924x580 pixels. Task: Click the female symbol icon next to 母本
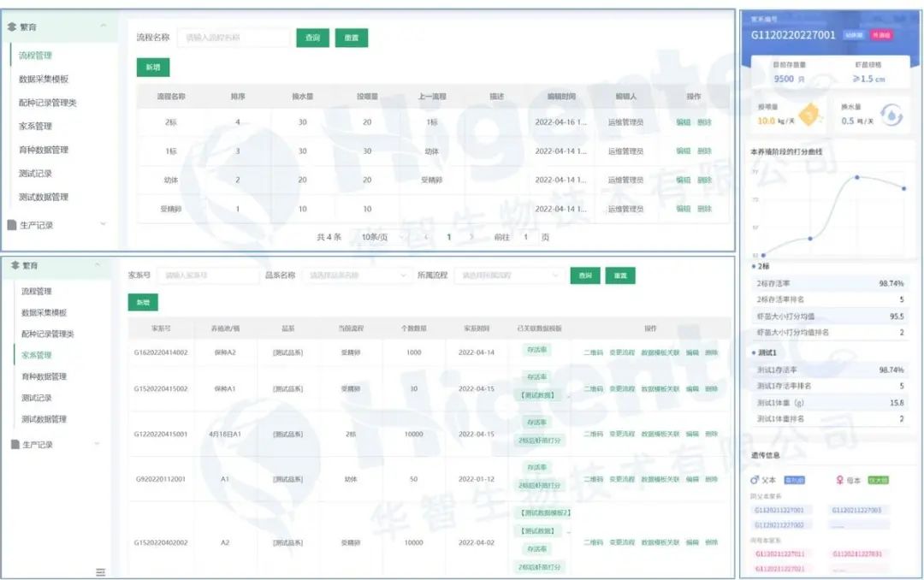(x=839, y=480)
